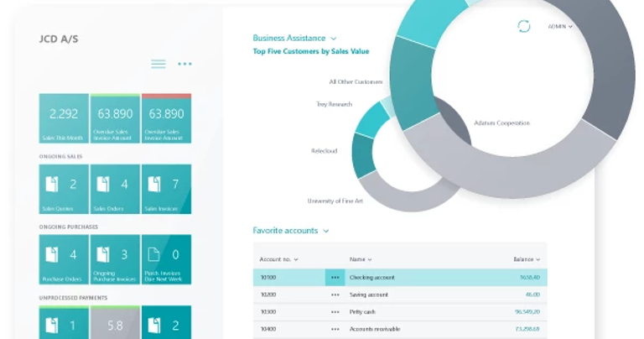The height and width of the screenshot is (339, 644).
Task: Collapse the Favorite accounts section chevron
Action: coord(326,231)
